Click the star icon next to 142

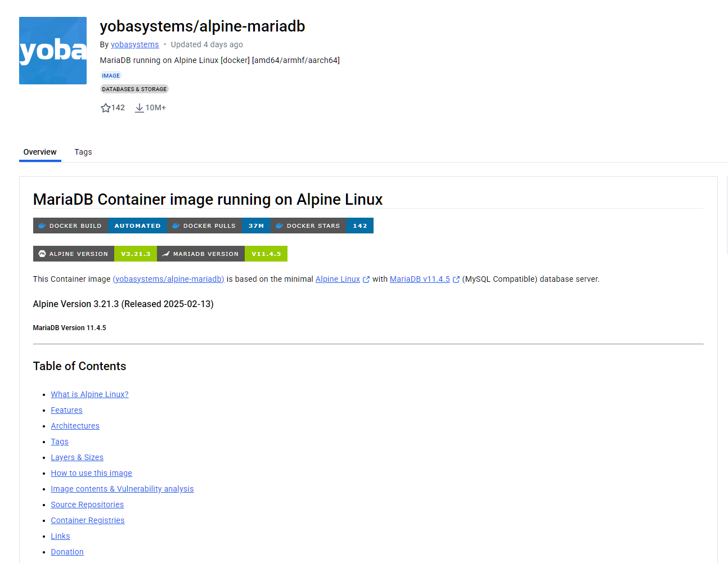coord(105,108)
